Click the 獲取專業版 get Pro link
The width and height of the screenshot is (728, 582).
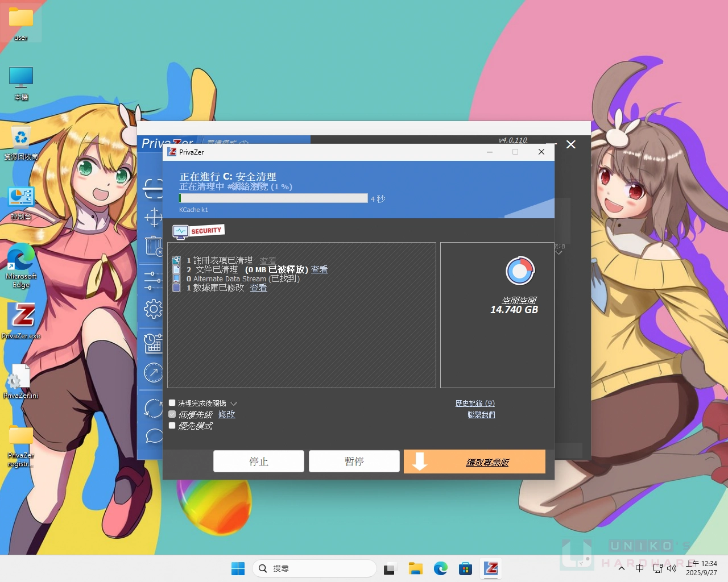coord(487,463)
